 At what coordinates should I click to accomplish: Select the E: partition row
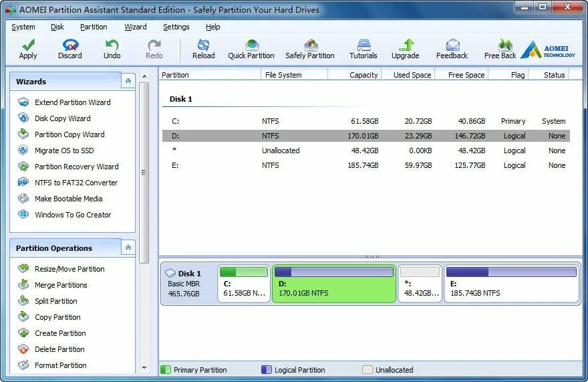[x=366, y=165]
